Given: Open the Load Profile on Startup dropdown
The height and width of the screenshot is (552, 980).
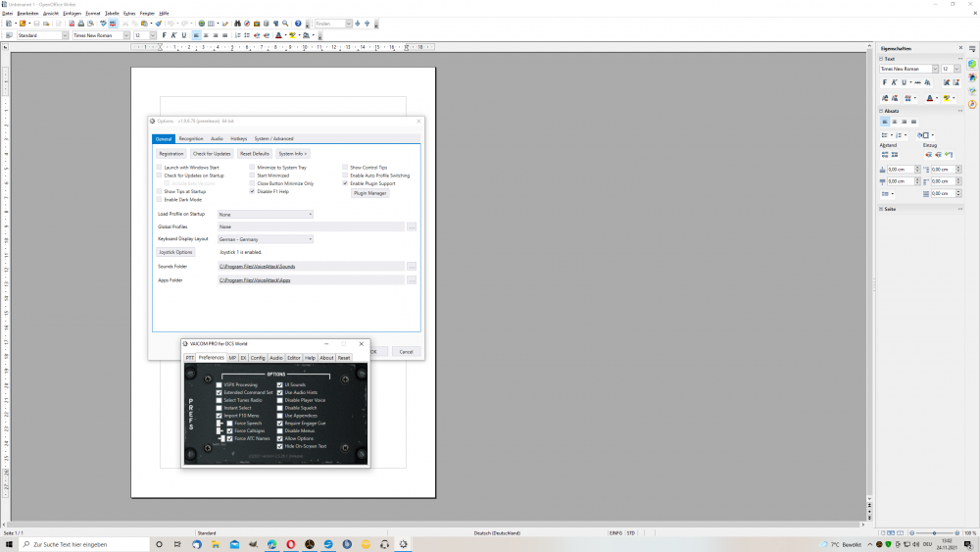Looking at the screenshot, I should (x=266, y=214).
